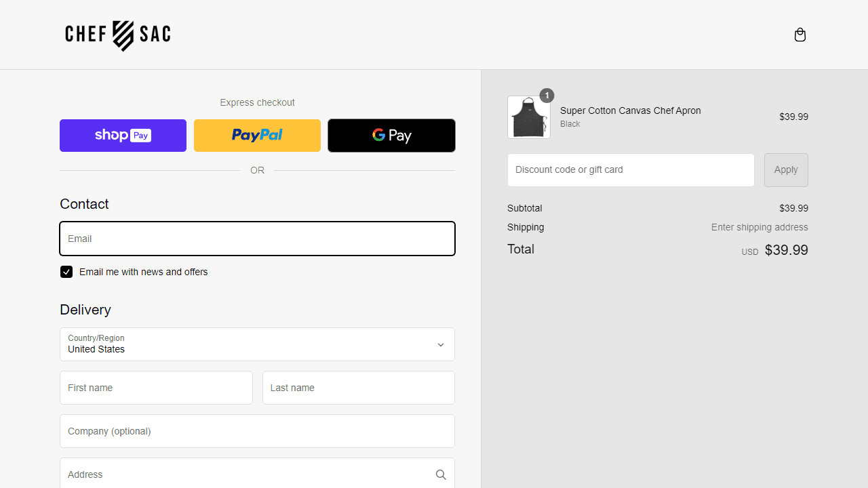The height and width of the screenshot is (488, 868).
Task: Click the Address input field
Action: click(257, 473)
